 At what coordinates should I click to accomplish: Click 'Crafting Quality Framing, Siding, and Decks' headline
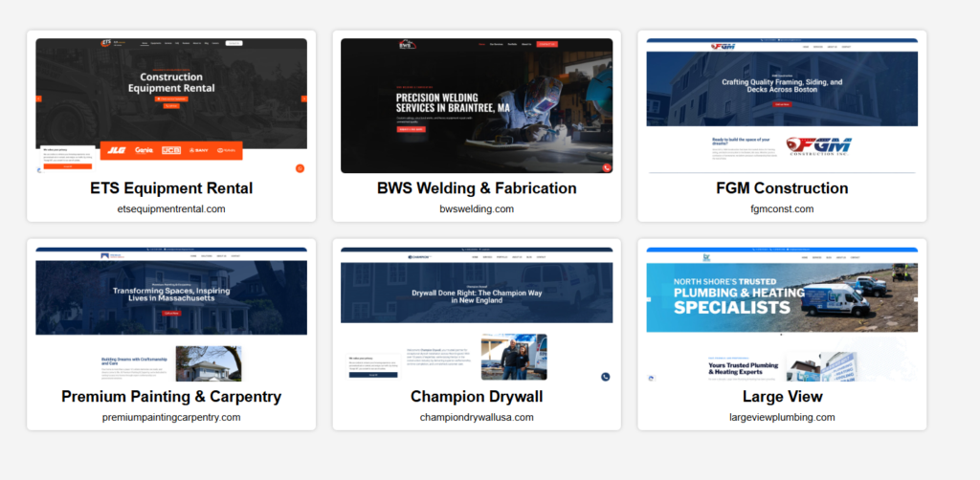coord(782,85)
